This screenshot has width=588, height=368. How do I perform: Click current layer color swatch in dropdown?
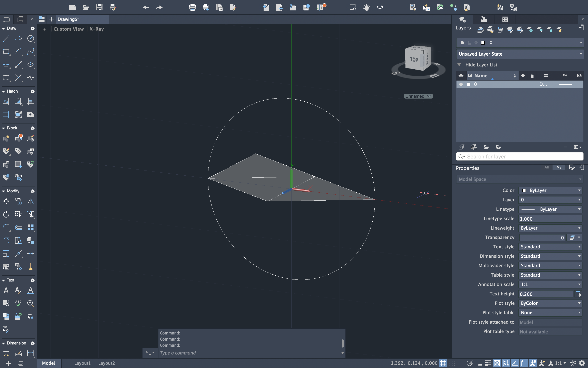(483, 43)
